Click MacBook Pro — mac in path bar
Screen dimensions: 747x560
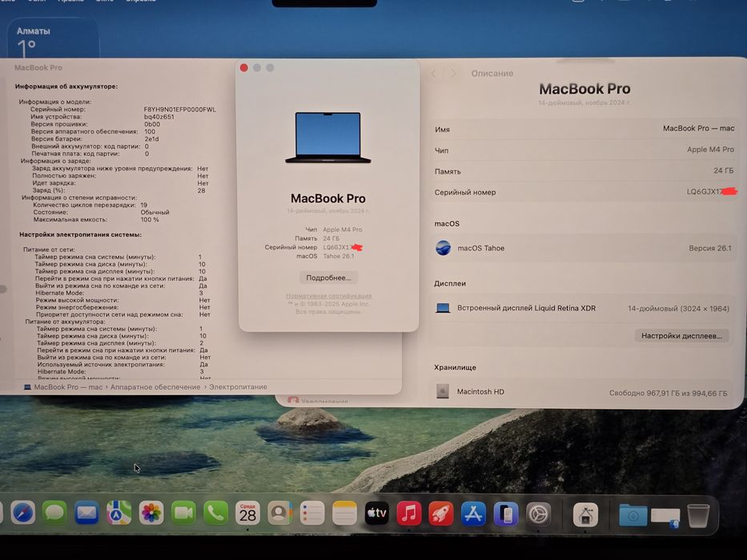pyautogui.click(x=68, y=387)
